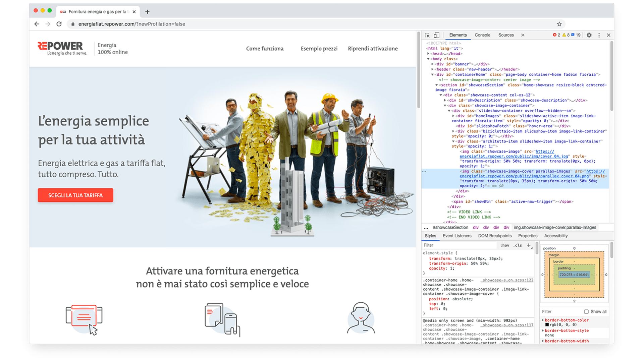This screenshot has height=362, width=644.
Task: Open a new browser tab
Action: point(147,12)
